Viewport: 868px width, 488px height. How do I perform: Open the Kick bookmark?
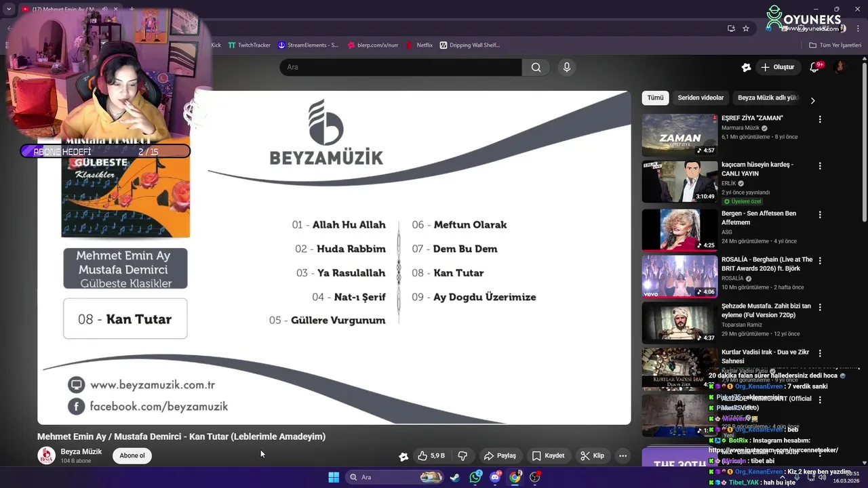(216, 45)
